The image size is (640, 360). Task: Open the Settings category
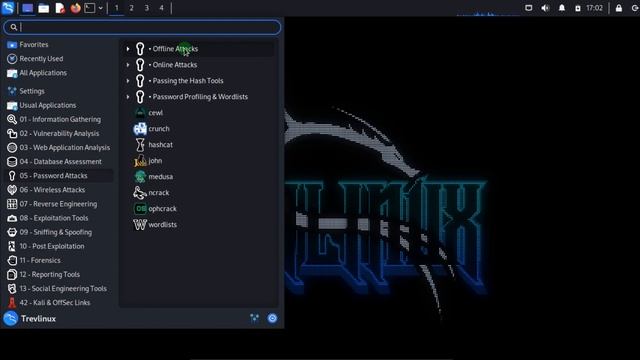click(x=59, y=91)
